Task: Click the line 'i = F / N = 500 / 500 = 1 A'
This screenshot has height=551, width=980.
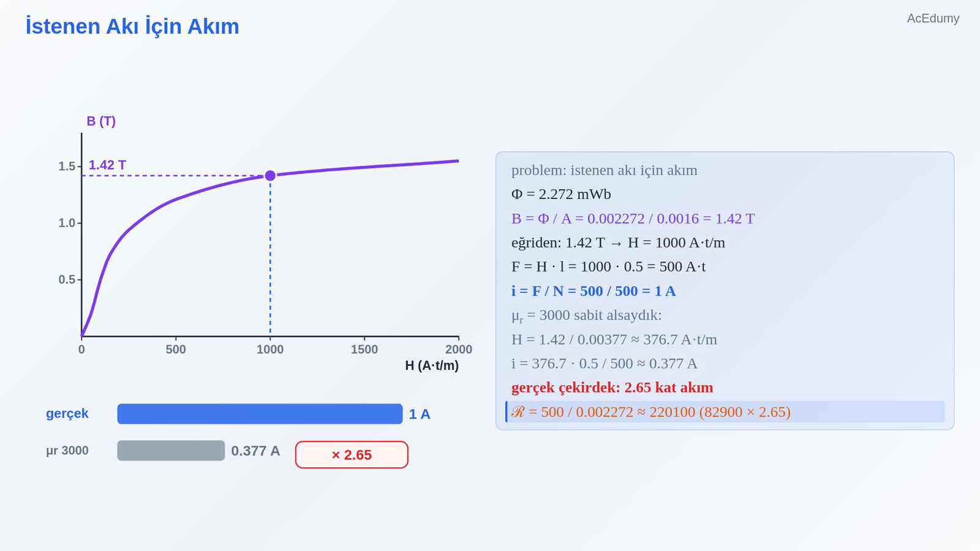Action: click(x=594, y=291)
